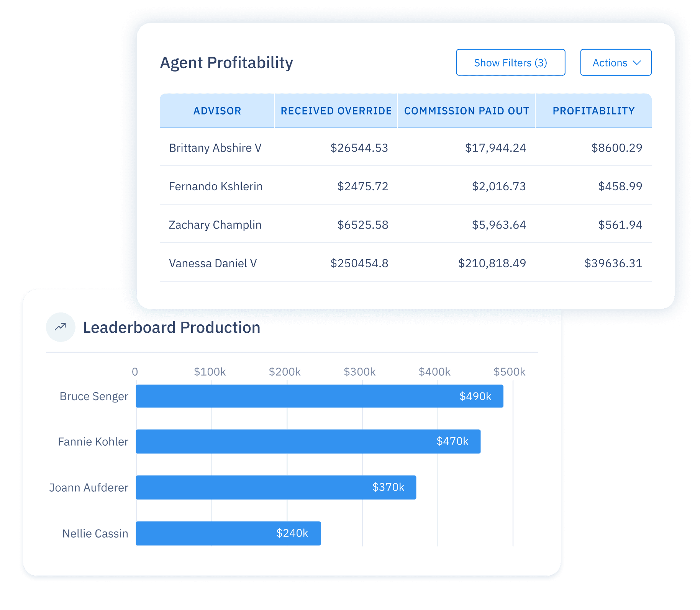Click the Show Filters (3) button
The image size is (700, 610).
(510, 62)
